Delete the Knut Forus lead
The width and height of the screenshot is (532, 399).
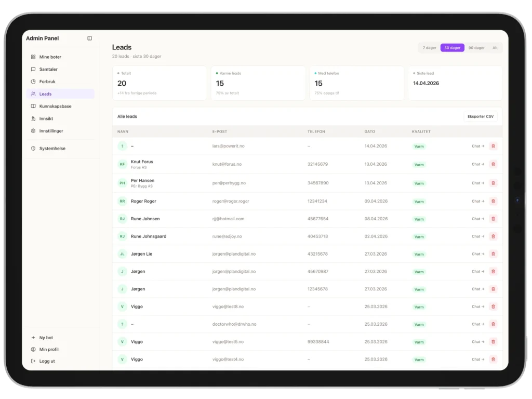[493, 164]
